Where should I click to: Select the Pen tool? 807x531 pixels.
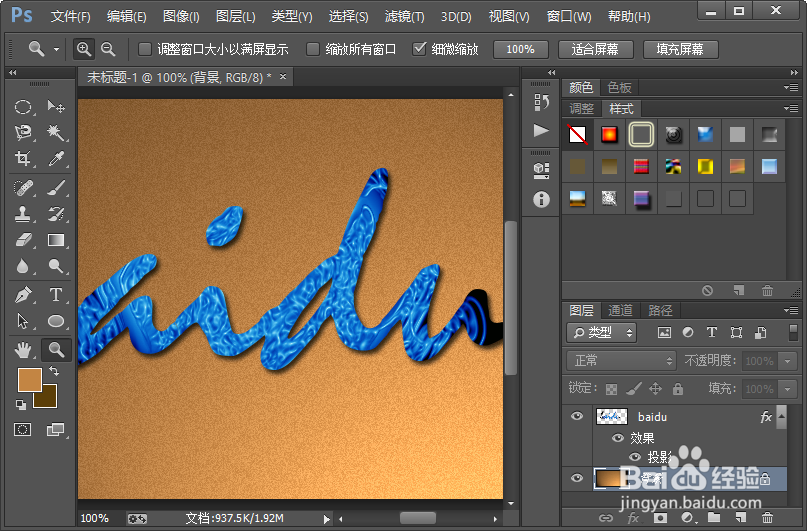(x=23, y=295)
